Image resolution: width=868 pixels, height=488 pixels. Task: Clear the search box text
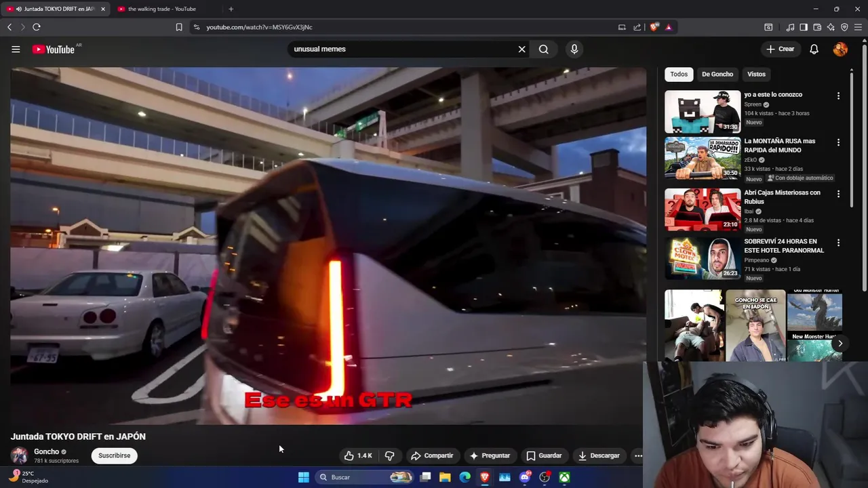[522, 49]
